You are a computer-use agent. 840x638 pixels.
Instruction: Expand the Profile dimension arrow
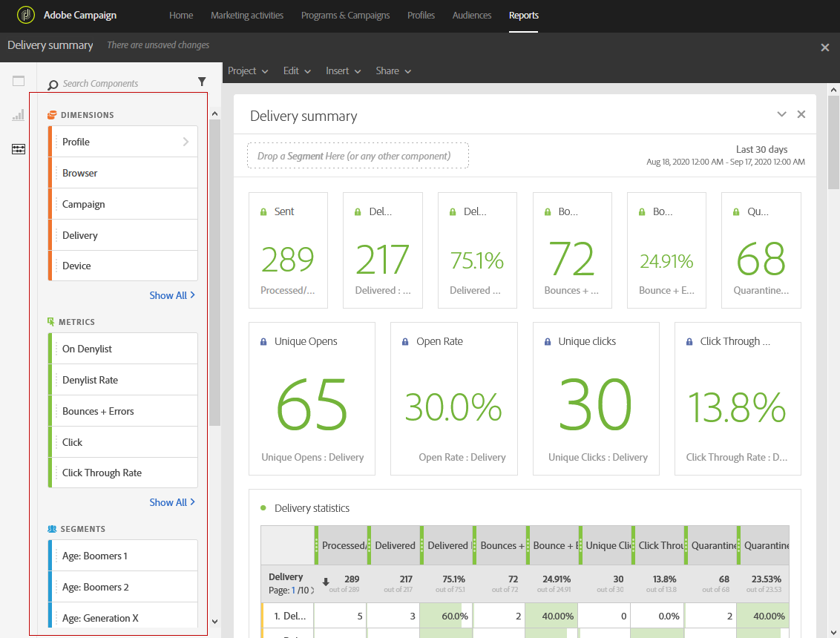coord(186,142)
